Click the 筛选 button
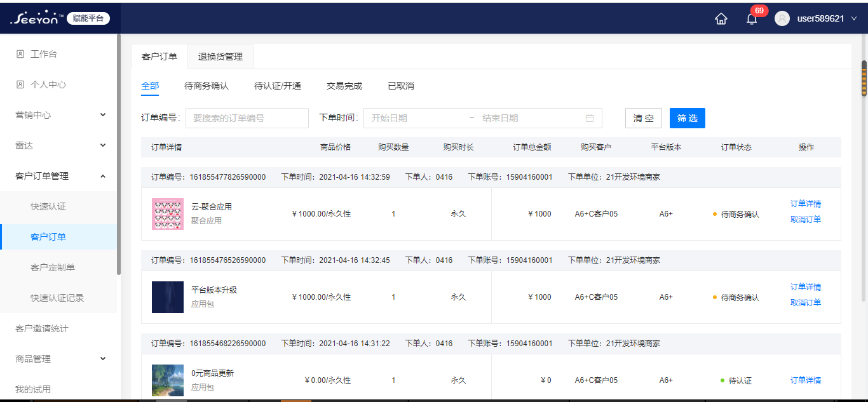This screenshot has height=402, width=868. pyautogui.click(x=688, y=118)
